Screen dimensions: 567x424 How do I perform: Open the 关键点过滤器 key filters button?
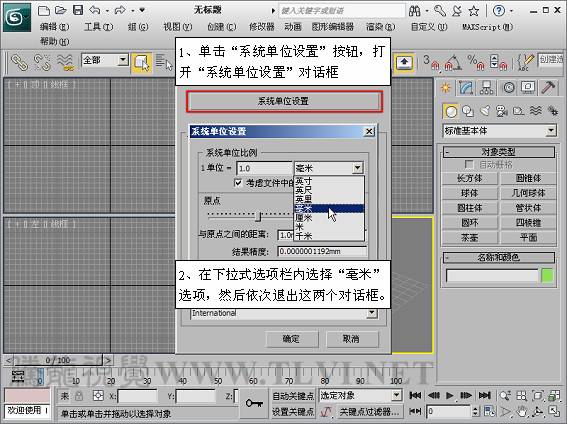(x=370, y=411)
